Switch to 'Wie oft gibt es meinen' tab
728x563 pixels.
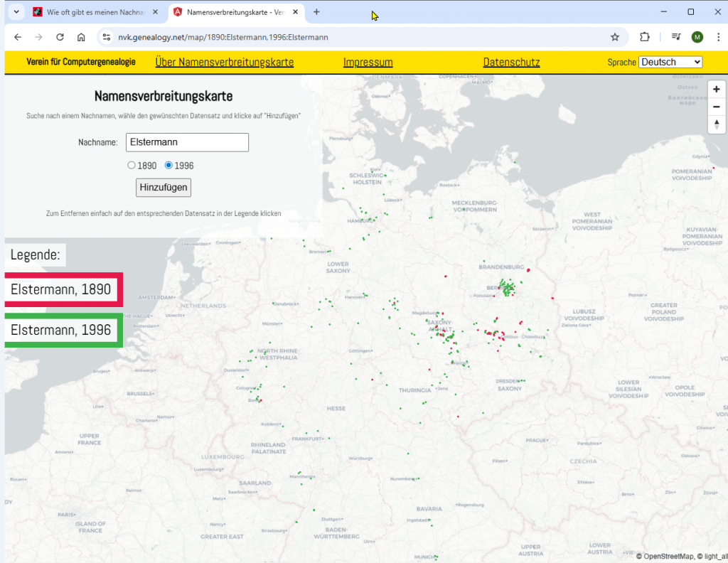click(92, 12)
